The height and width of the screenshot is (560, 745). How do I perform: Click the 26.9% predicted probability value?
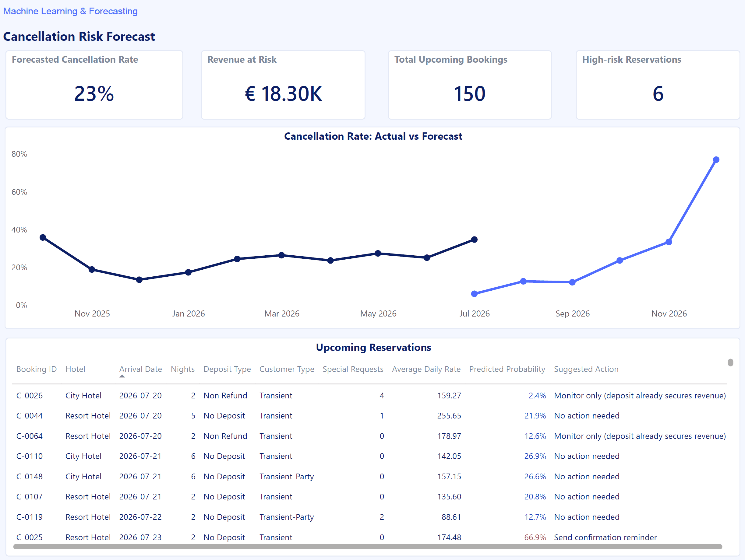[x=535, y=456]
